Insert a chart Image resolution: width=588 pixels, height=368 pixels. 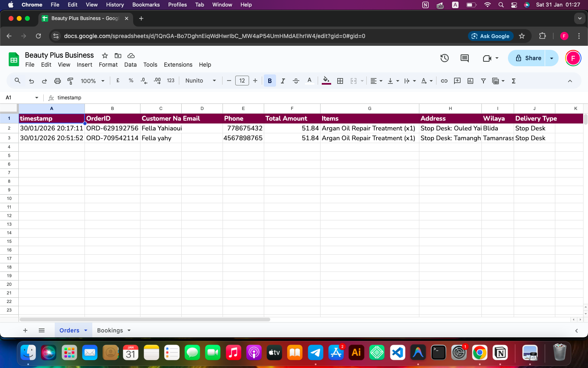click(x=470, y=81)
